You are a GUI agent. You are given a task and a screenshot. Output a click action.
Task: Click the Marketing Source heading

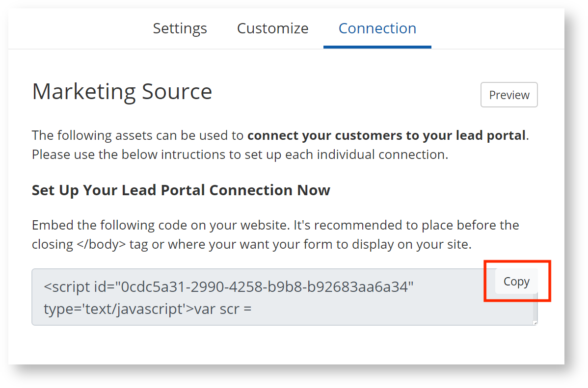(x=122, y=92)
